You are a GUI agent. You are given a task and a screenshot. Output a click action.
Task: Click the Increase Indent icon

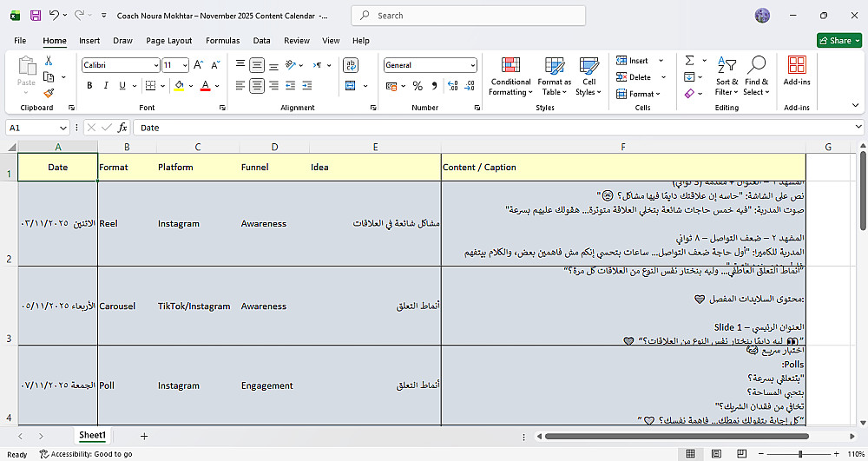point(307,85)
